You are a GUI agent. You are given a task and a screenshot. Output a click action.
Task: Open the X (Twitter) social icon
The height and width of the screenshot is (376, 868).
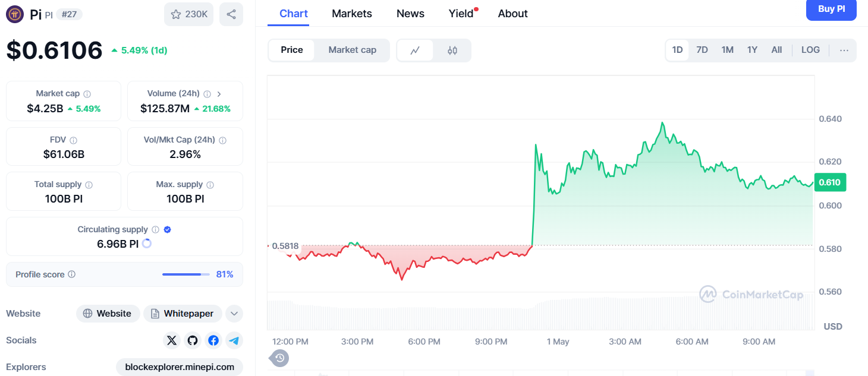172,340
